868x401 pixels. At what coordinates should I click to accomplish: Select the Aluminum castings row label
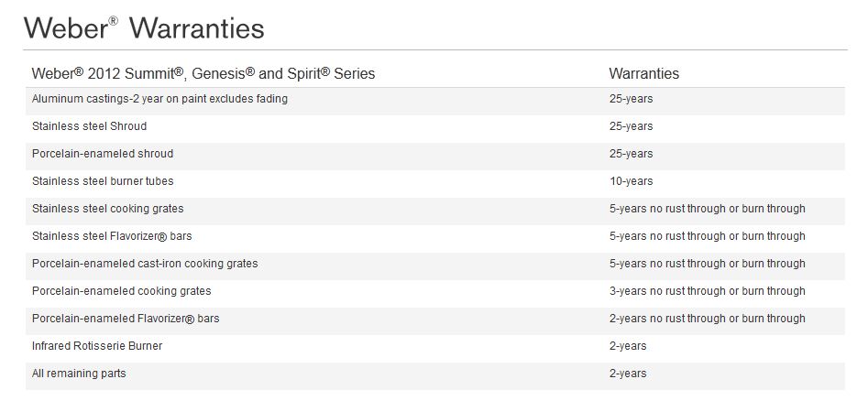159,99
